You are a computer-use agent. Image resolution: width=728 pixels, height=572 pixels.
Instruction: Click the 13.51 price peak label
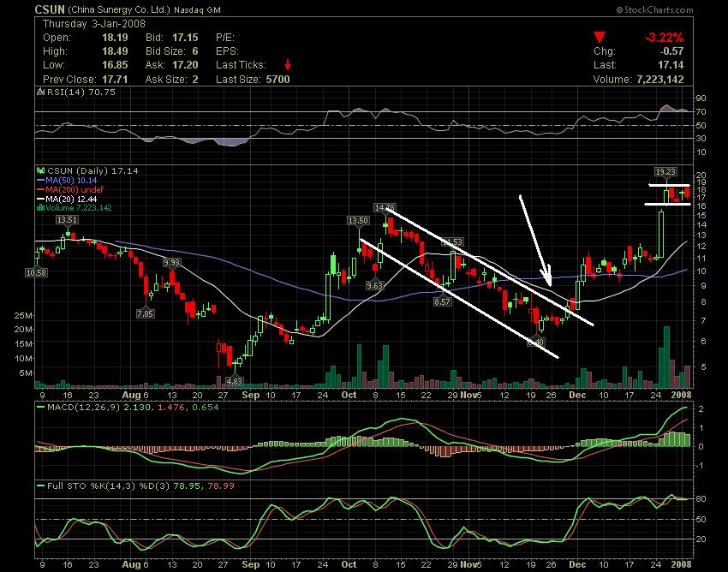click(67, 220)
